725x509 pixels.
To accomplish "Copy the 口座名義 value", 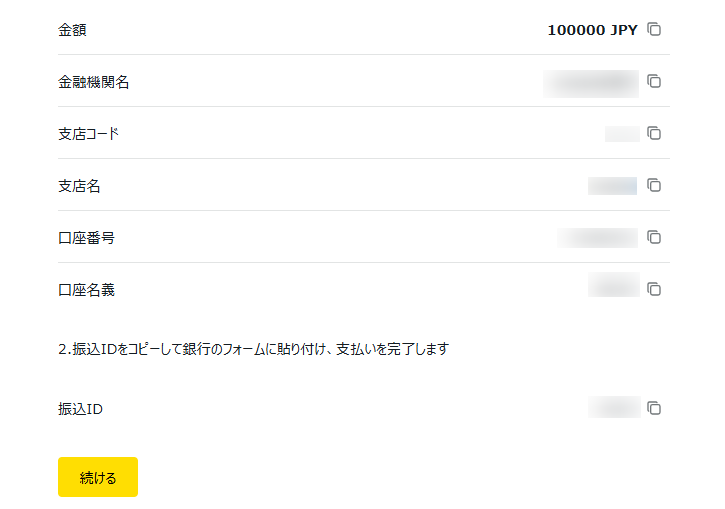I will pyautogui.click(x=654, y=289).
